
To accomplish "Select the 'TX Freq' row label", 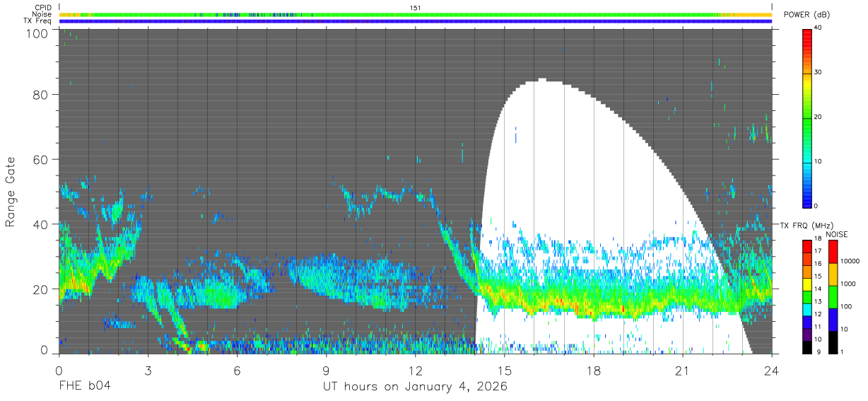I will (38, 21).
